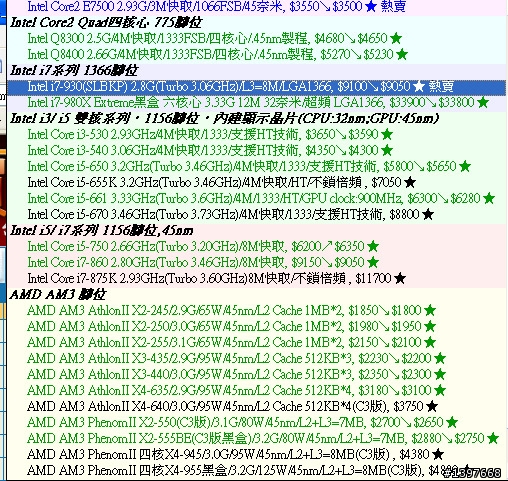Screen dimensions: 508x481
Task: Click green star on i7-860 row
Action: [x=373, y=262]
